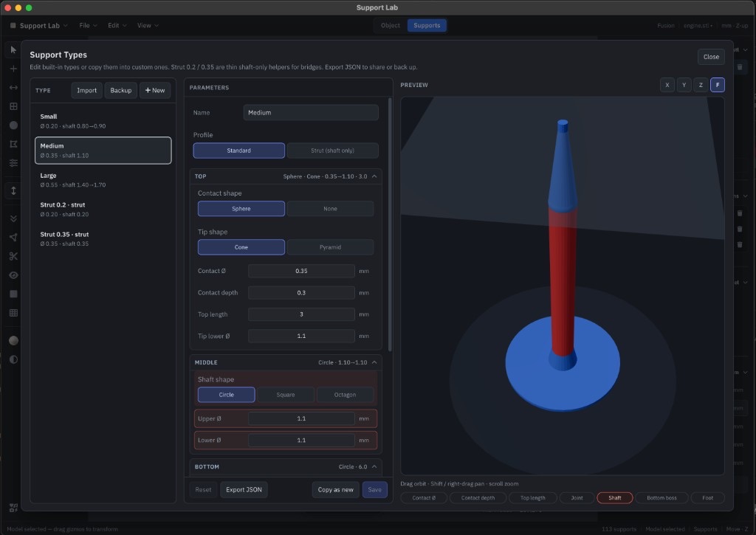
Task: Click the Support Lab app logo square
Action: (x=13, y=26)
